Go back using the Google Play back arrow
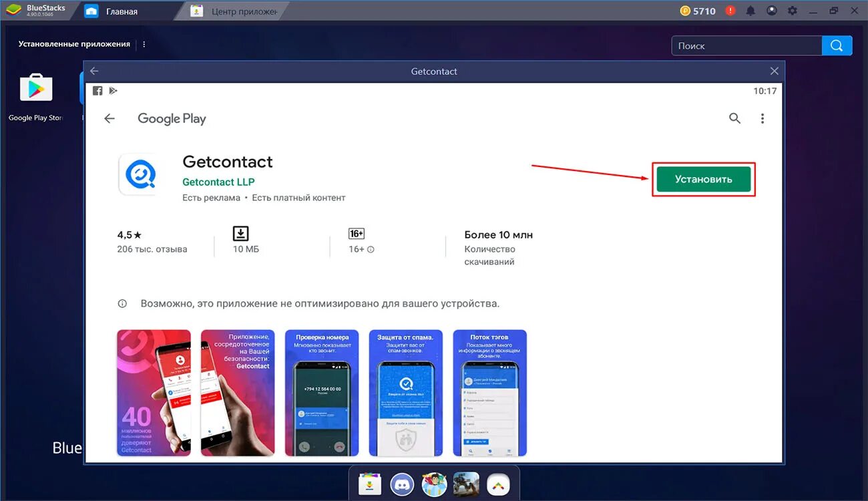 point(110,118)
